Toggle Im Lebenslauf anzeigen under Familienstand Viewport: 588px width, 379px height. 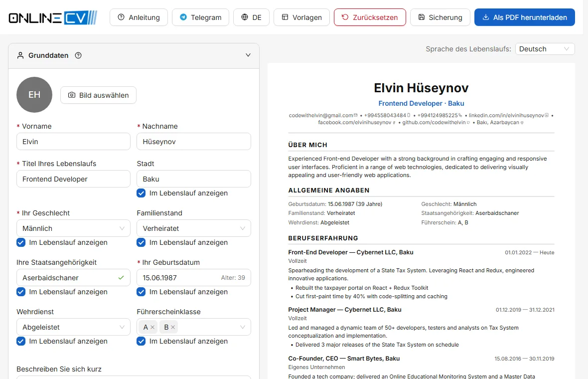click(141, 242)
